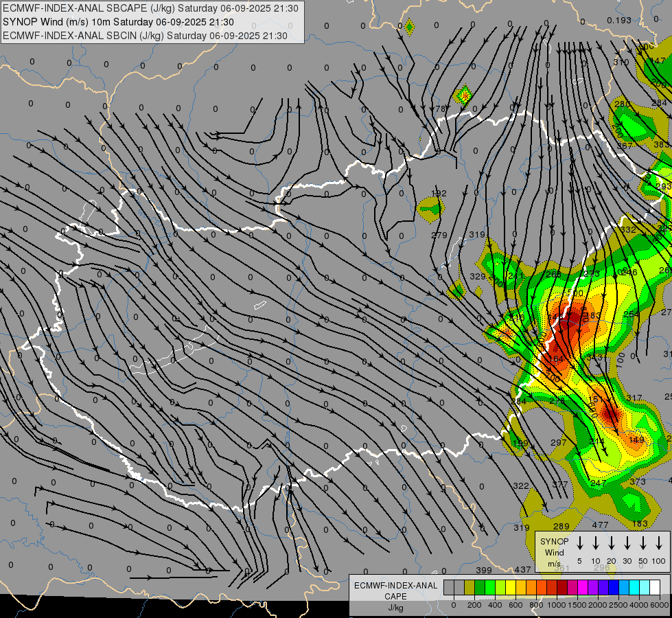Click the 20 m/s wind arrow in legend

pos(612,543)
